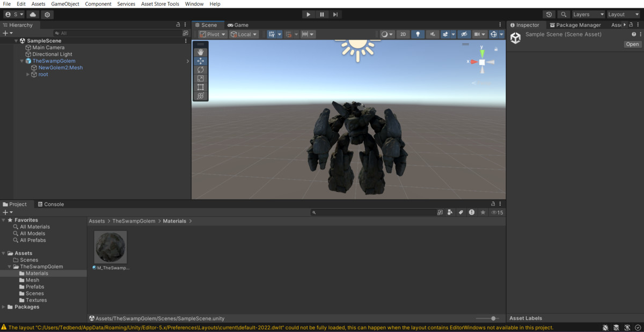Click the cache server icon in status bar
The image size is (644, 332).
(x=616, y=327)
